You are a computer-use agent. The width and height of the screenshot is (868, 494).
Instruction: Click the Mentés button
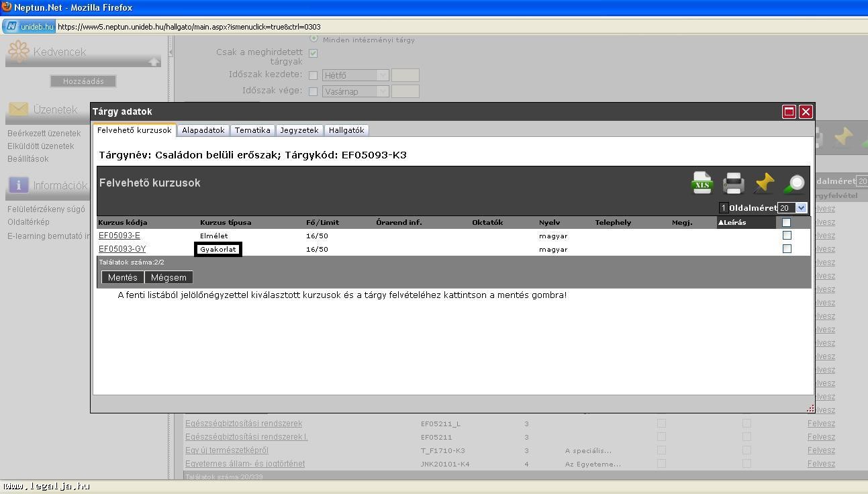click(123, 277)
